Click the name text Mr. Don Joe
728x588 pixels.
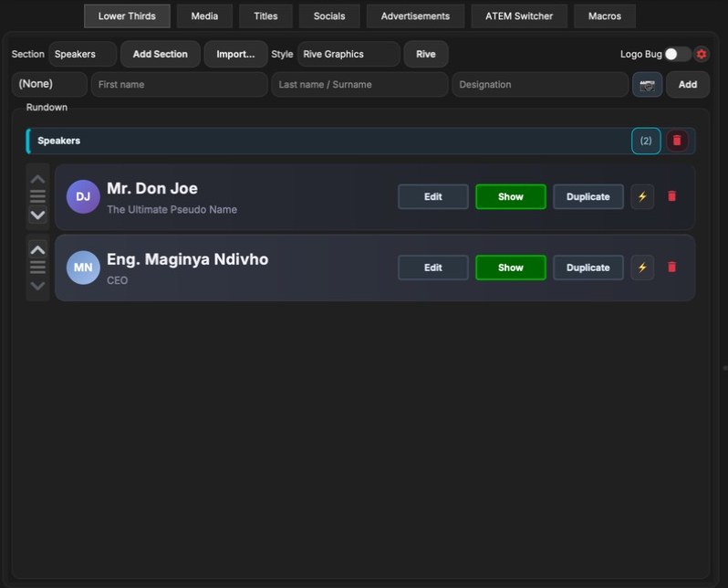click(152, 188)
